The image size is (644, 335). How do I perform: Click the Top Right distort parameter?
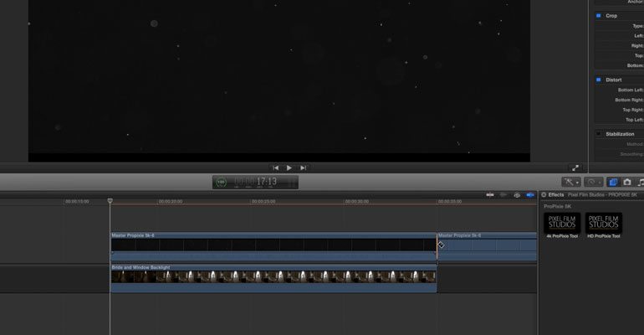coord(633,110)
